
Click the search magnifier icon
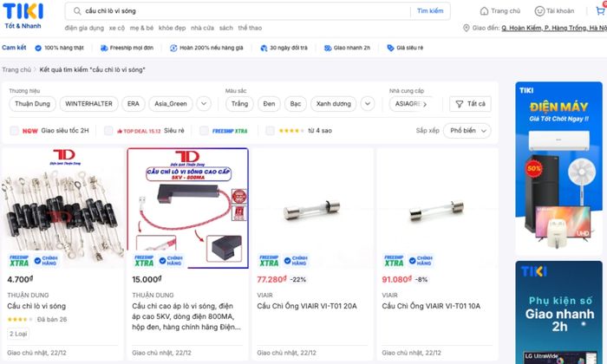(x=77, y=10)
